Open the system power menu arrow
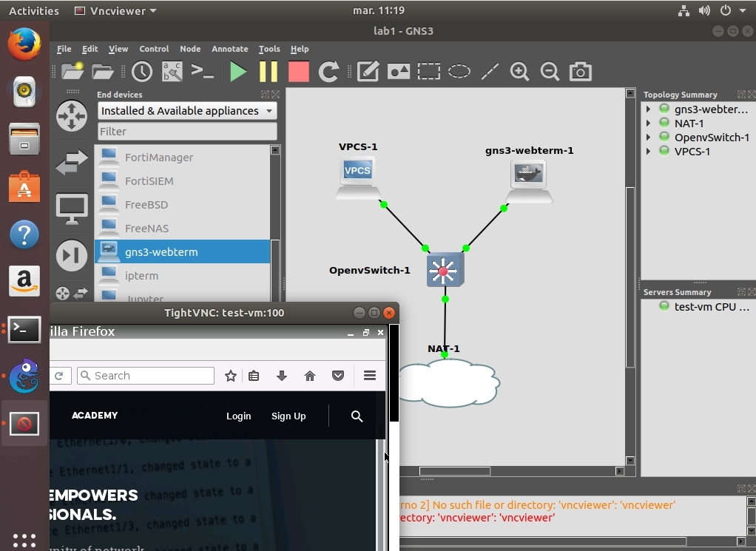 (743, 10)
